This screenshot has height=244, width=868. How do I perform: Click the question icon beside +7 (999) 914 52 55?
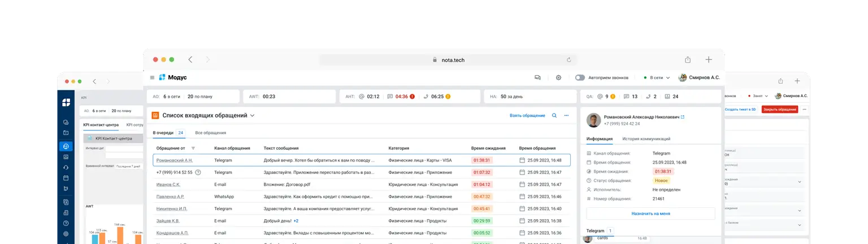[198, 172]
